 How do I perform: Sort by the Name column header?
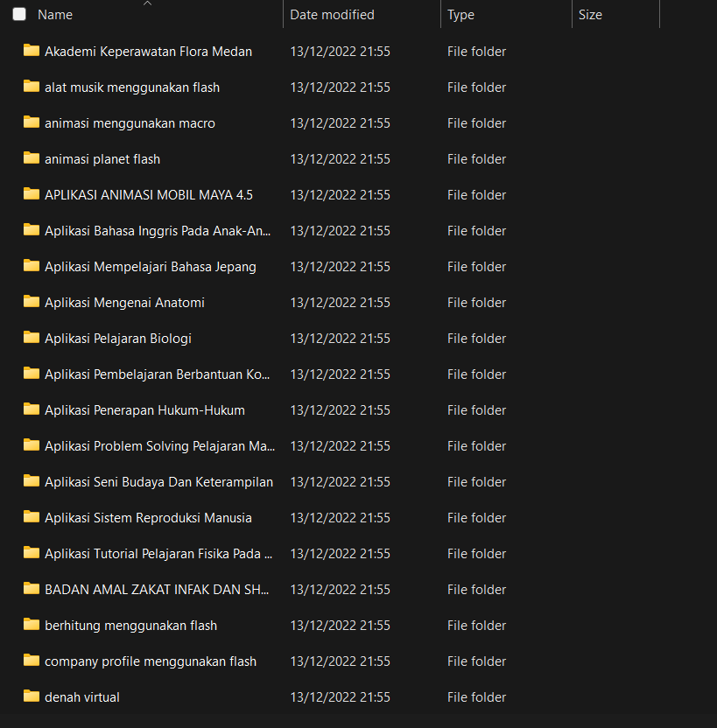pyautogui.click(x=55, y=15)
